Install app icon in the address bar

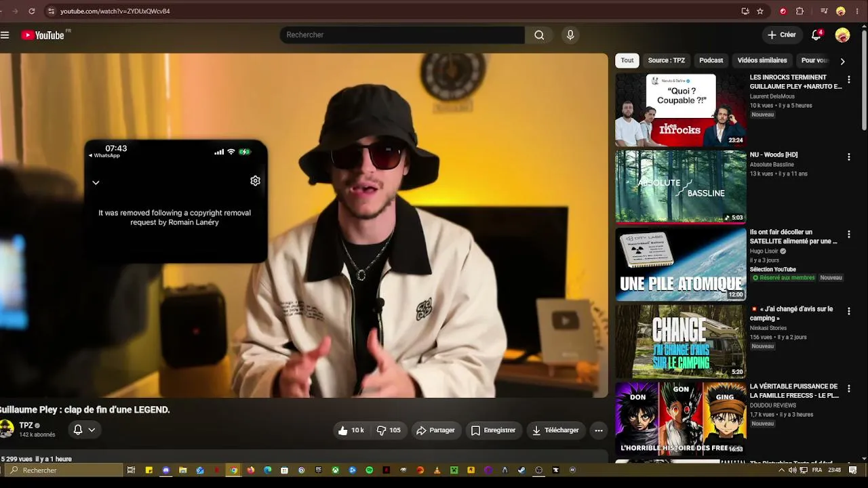tap(745, 11)
